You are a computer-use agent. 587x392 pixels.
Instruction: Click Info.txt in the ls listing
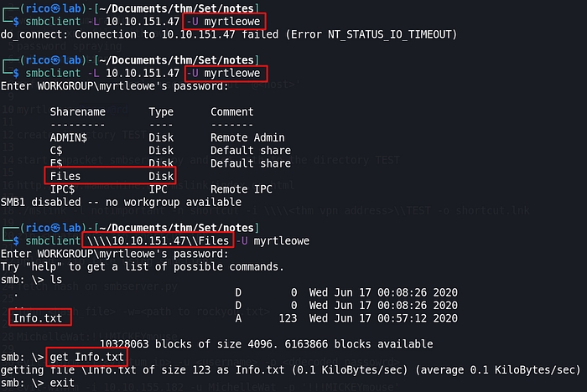tap(41, 317)
